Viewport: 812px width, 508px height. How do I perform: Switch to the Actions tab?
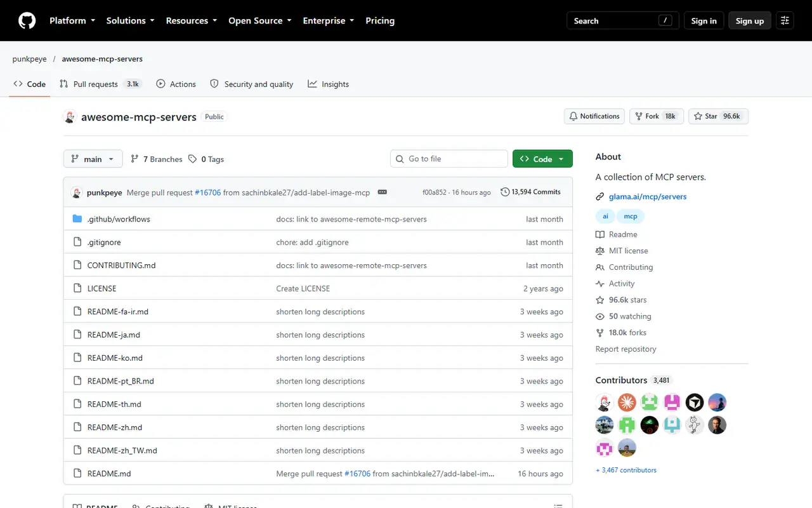pos(176,84)
